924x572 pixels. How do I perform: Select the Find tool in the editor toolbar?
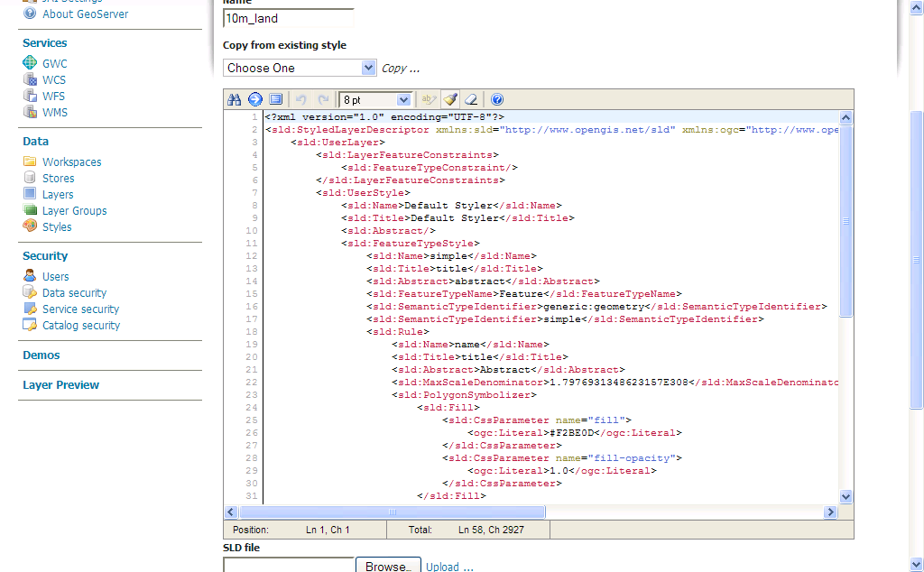pos(236,99)
